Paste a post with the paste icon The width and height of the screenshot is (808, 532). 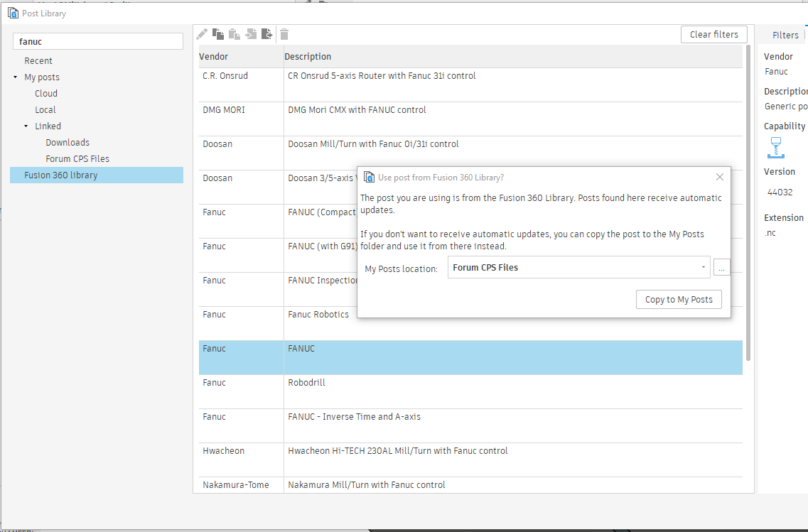point(235,33)
